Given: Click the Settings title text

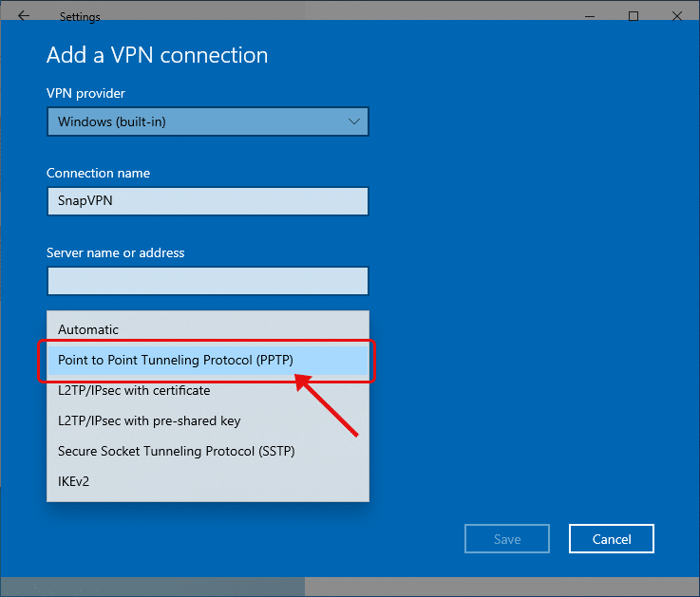Looking at the screenshot, I should [x=80, y=17].
